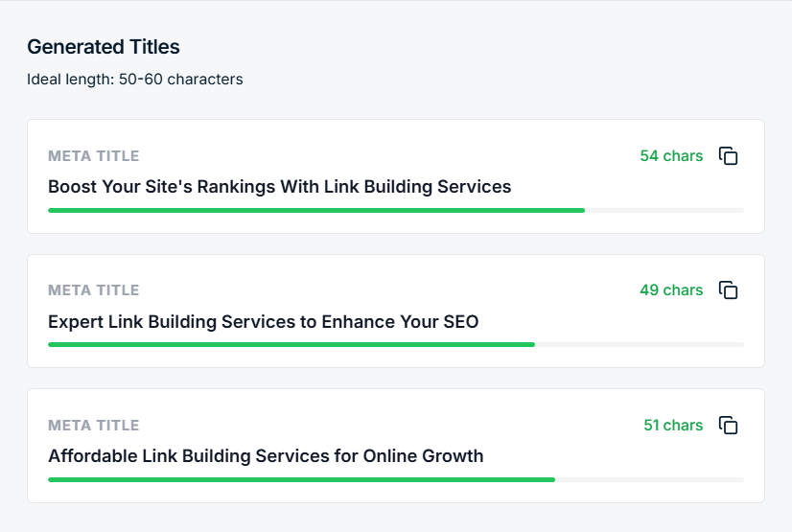The width and height of the screenshot is (792, 532).
Task: Click the "Ideal length: 50-60 characters" hint text
Action: [x=135, y=80]
